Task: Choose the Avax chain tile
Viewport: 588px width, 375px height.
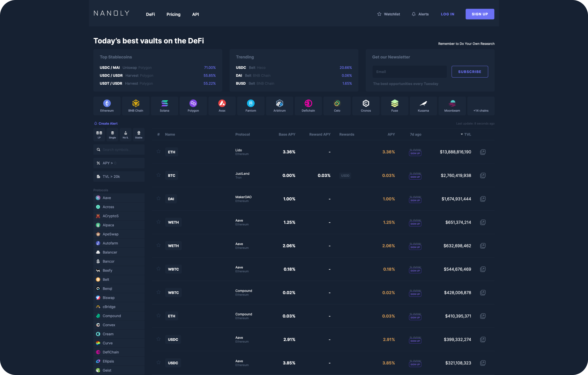Action: pos(222,106)
